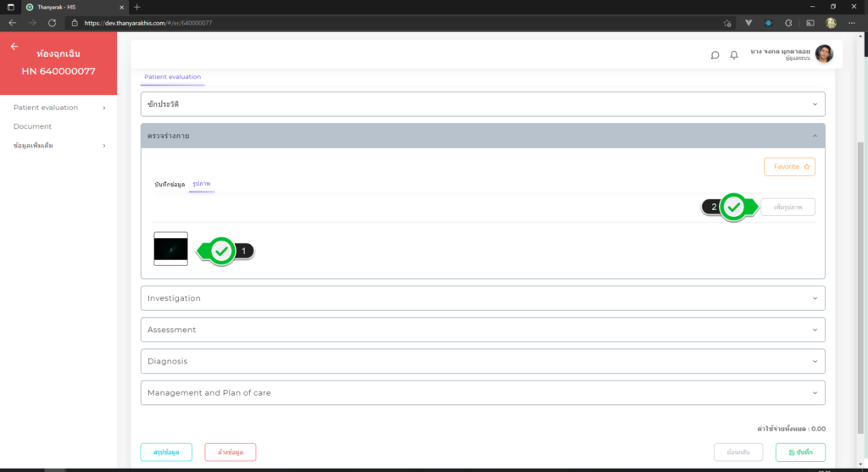Expand the ซักประวัติ section

pyautogui.click(x=482, y=104)
